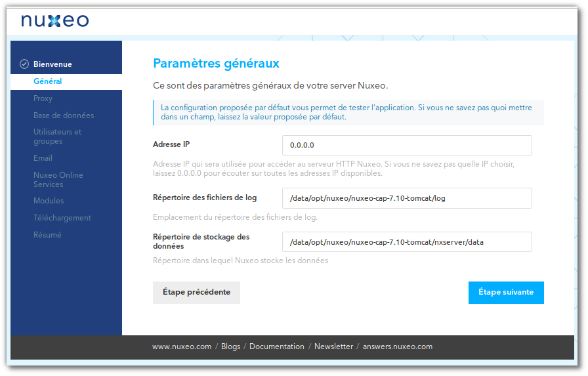
Task: Click the blue default configuration info note
Action: [348, 112]
